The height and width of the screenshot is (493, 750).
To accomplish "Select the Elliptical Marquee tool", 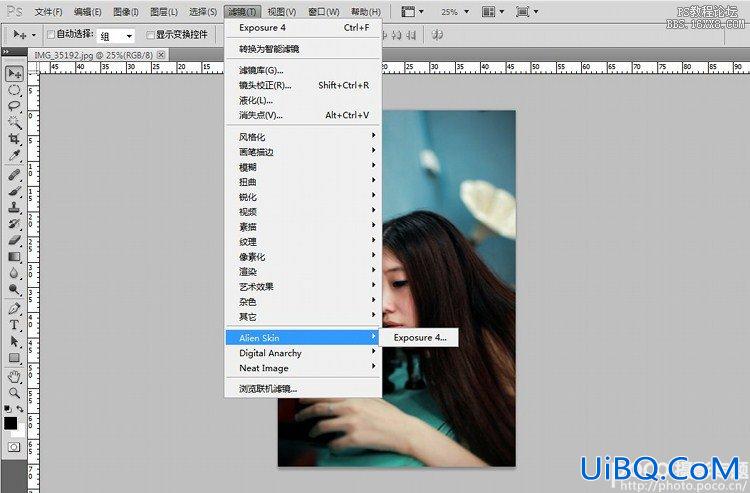I will click(x=14, y=90).
